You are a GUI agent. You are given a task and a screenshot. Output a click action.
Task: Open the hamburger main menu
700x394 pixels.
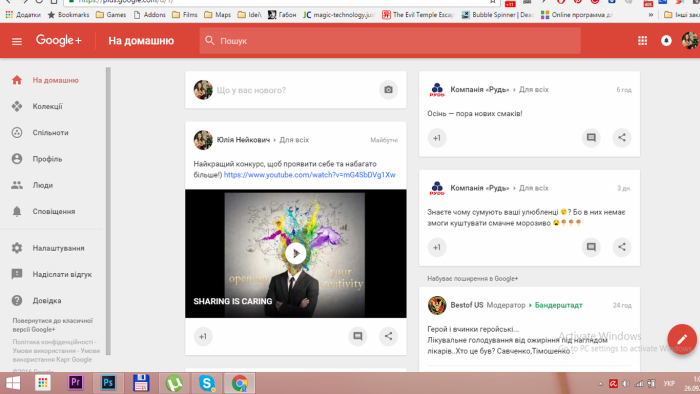[17, 41]
